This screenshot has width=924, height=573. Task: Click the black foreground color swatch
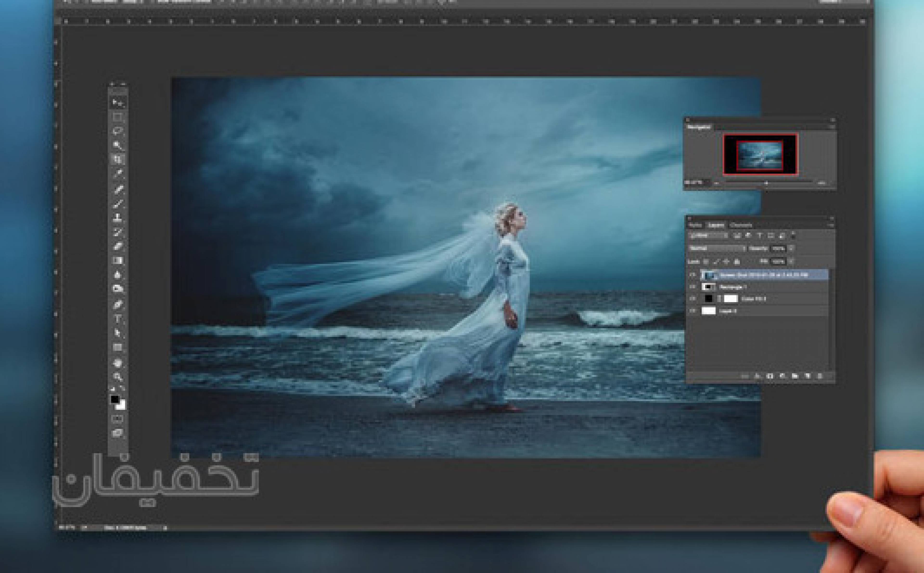(x=115, y=399)
